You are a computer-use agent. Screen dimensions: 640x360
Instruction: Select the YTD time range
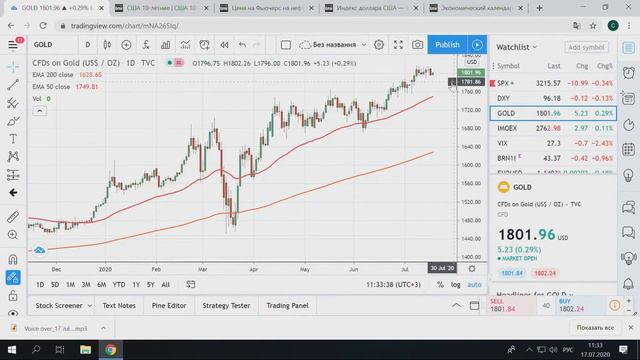click(119, 284)
